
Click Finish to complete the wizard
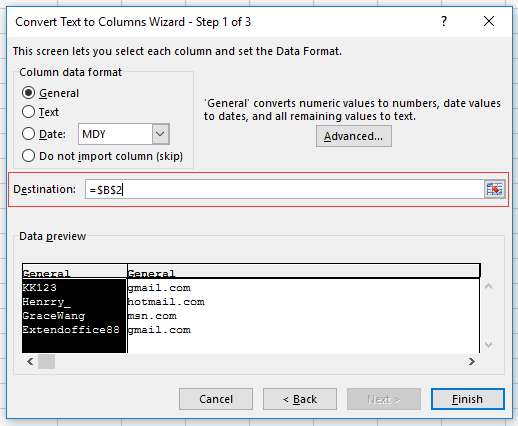tap(468, 399)
